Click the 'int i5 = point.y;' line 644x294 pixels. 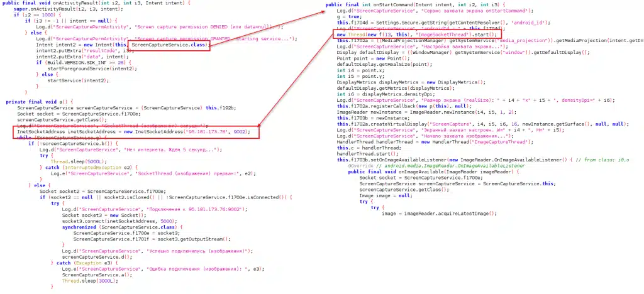point(362,76)
